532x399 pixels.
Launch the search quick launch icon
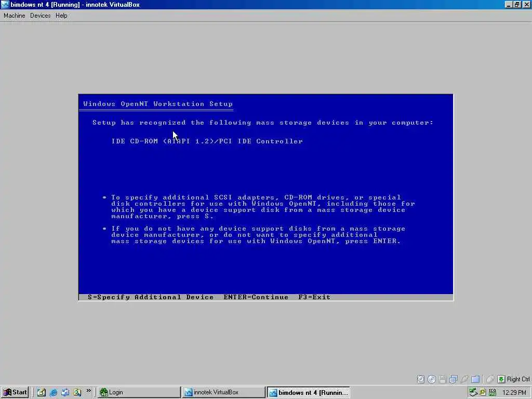(x=77, y=393)
